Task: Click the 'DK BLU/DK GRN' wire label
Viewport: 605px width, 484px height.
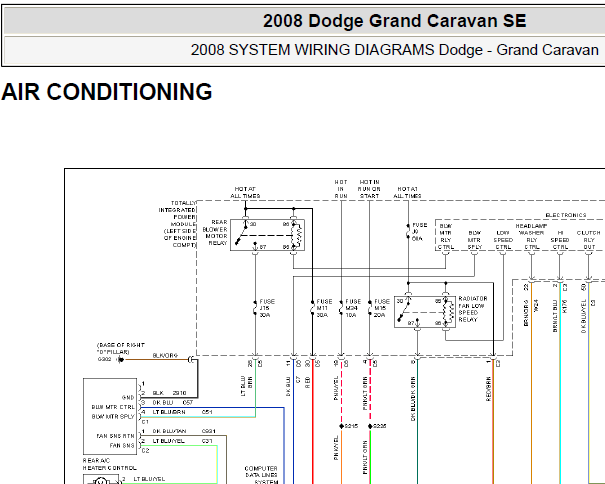Action: tap(413, 399)
